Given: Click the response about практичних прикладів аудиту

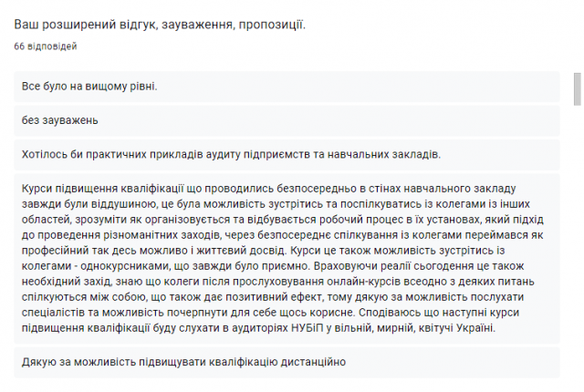Looking at the screenshot, I should point(287,155).
